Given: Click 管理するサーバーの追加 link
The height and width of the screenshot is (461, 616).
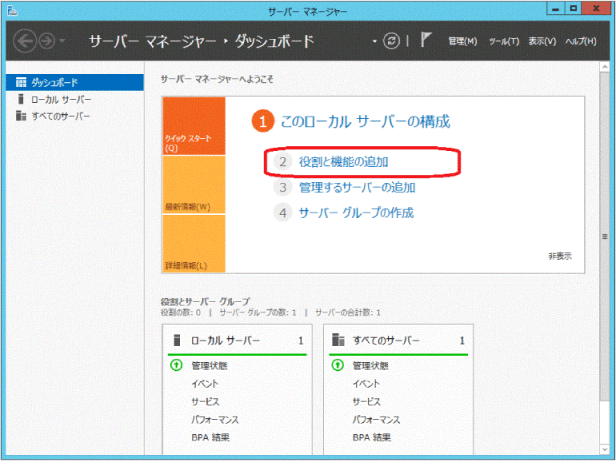Looking at the screenshot, I should pos(357,187).
